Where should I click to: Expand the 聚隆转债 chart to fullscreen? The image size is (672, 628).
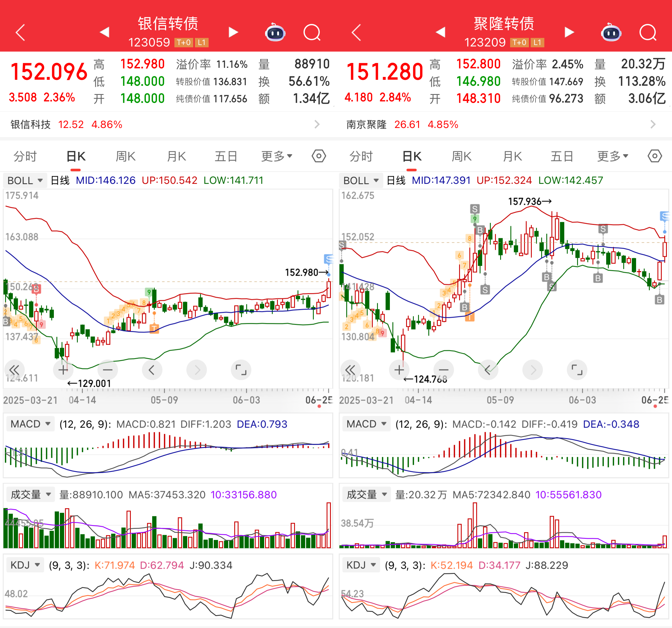pyautogui.click(x=577, y=370)
